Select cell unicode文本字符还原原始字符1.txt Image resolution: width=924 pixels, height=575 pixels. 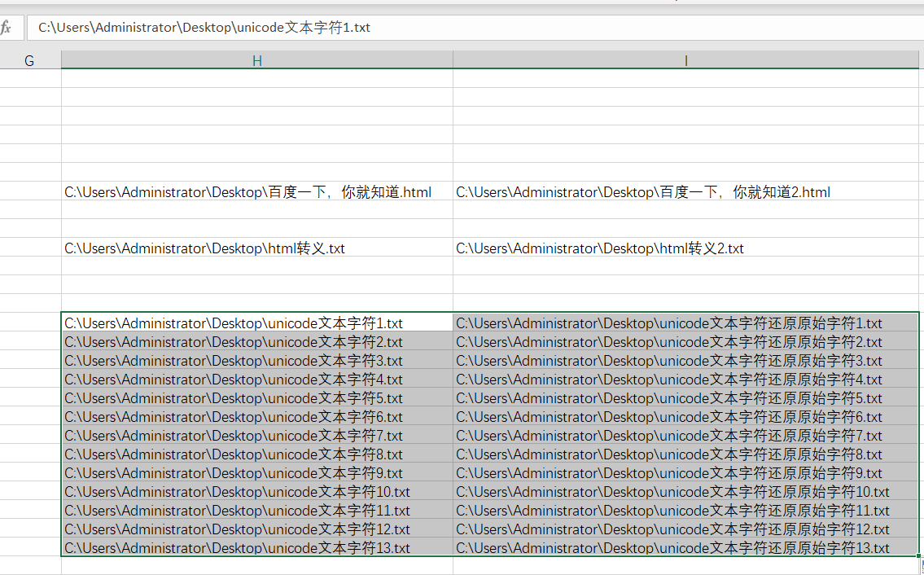pos(685,322)
